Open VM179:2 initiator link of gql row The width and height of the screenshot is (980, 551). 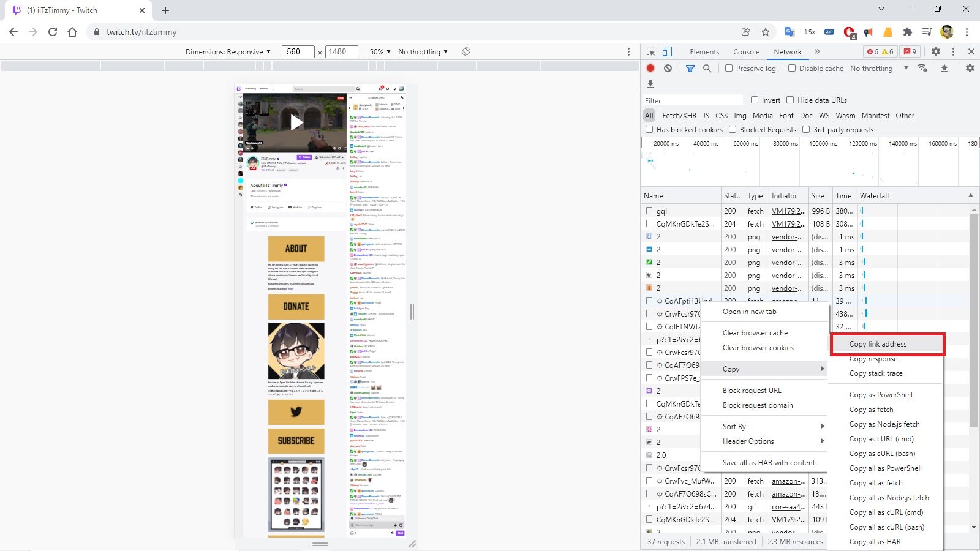[x=788, y=211]
